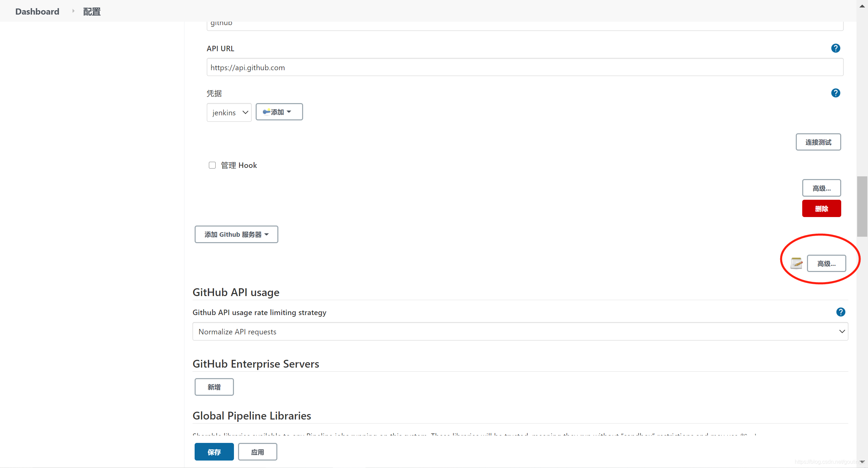
Task: Click the Global Pipeline Libraries heading
Action: pyautogui.click(x=252, y=415)
